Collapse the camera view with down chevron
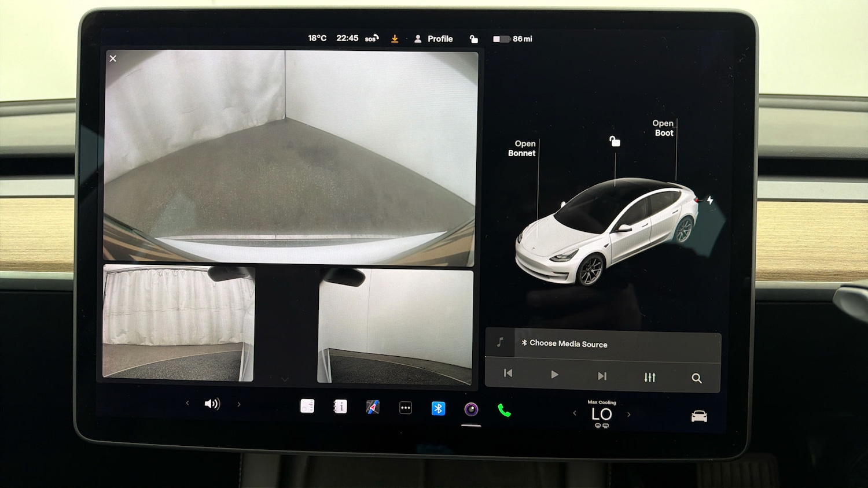Image resolution: width=868 pixels, height=488 pixels. (285, 379)
